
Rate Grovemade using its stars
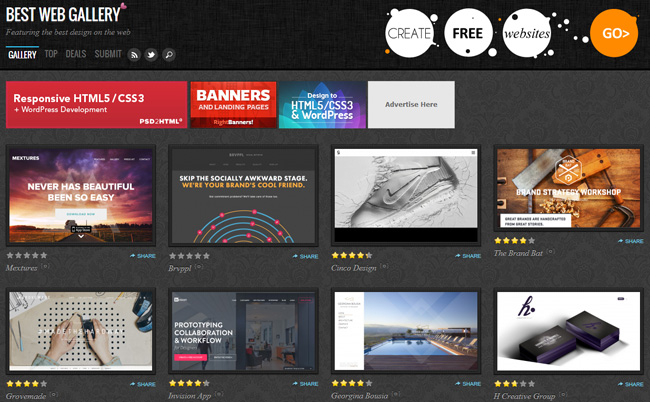coord(27,384)
